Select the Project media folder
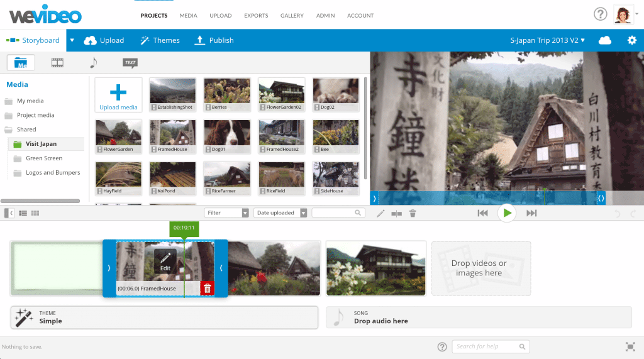644x359 pixels. click(x=35, y=116)
